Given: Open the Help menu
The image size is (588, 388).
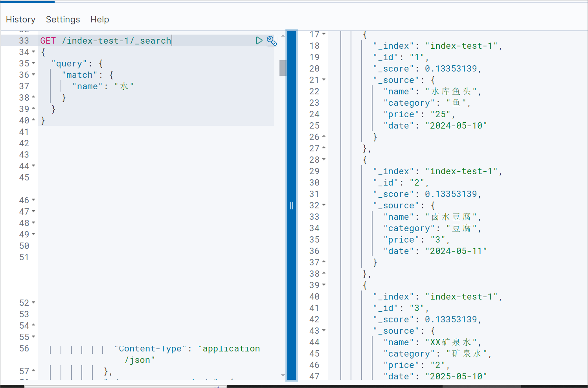Looking at the screenshot, I should [x=100, y=19].
